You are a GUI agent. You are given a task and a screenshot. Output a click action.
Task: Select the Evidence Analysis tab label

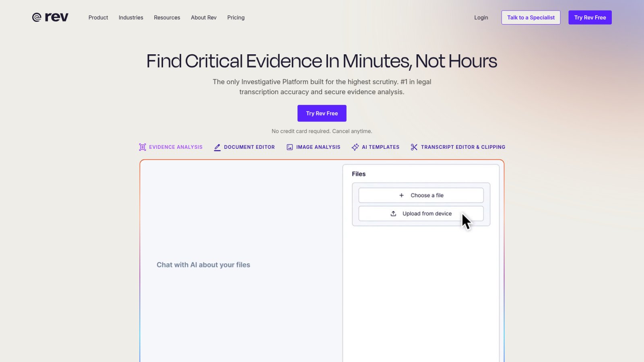pos(176,147)
